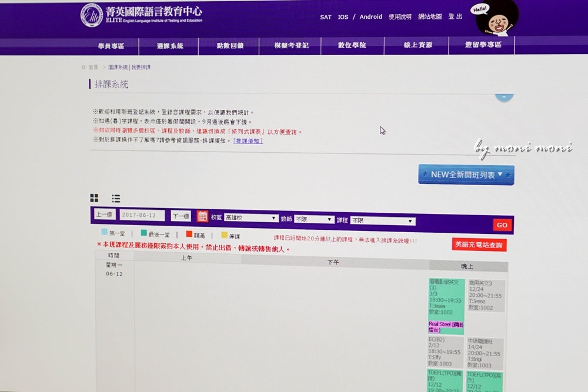The image size is (588, 392).
Task: Click the round blue icon below avatar
Action: tap(503, 96)
